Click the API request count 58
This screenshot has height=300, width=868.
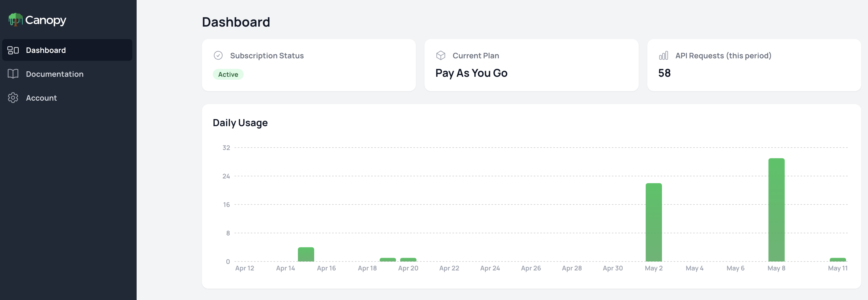click(664, 73)
